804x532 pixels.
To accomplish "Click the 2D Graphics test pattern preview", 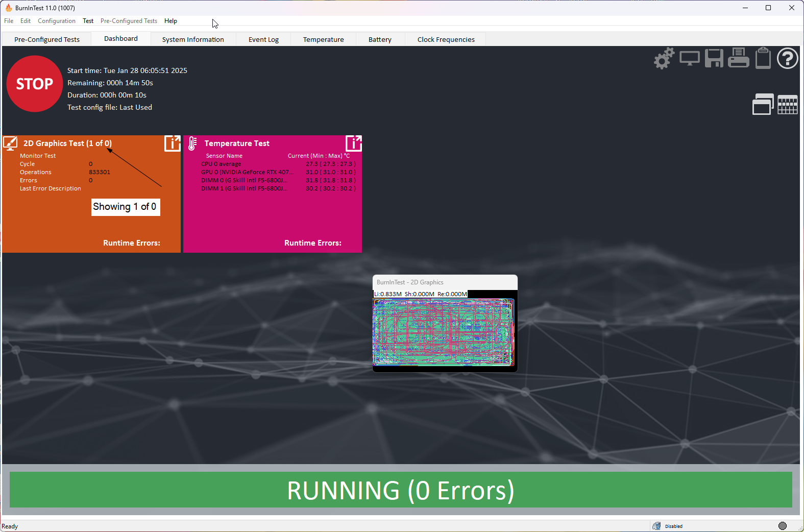I will tap(443, 332).
